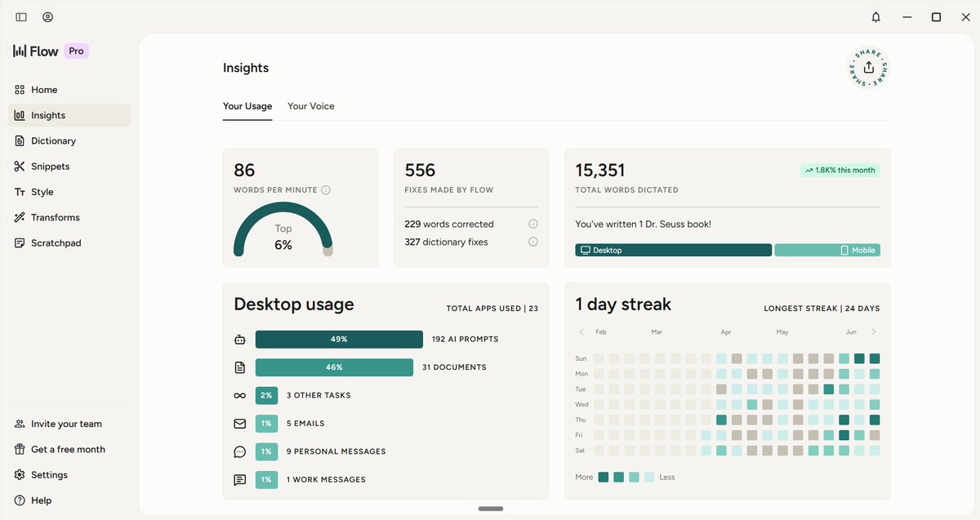The image size is (980, 520).
Task: Open Dictionary in the sidebar
Action: point(69,140)
